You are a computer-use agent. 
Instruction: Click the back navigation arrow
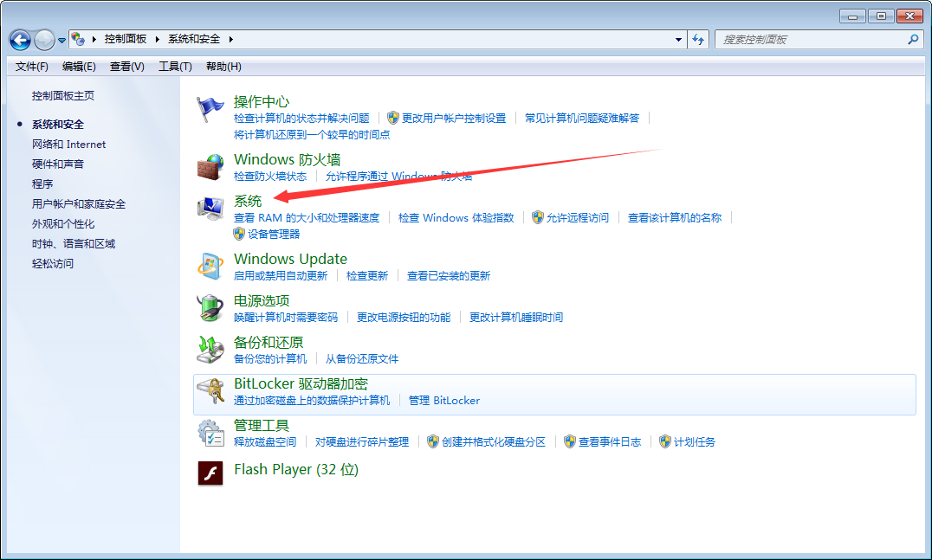pyautogui.click(x=19, y=39)
